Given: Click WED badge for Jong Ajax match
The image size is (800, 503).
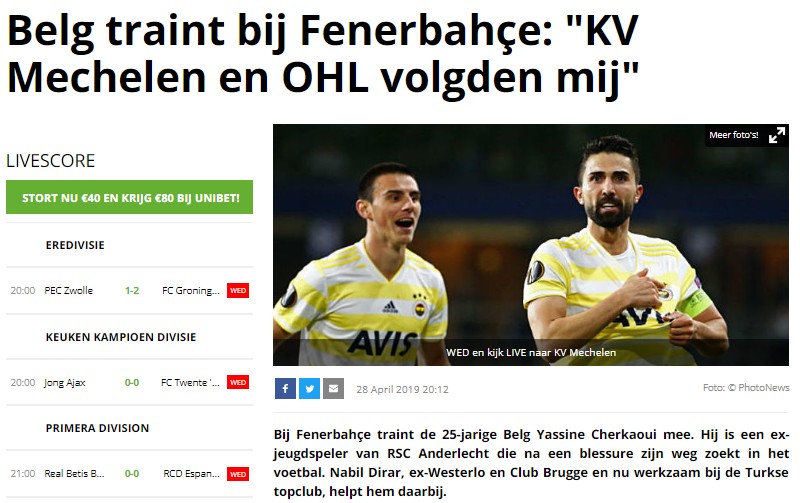Looking at the screenshot, I should [238, 383].
